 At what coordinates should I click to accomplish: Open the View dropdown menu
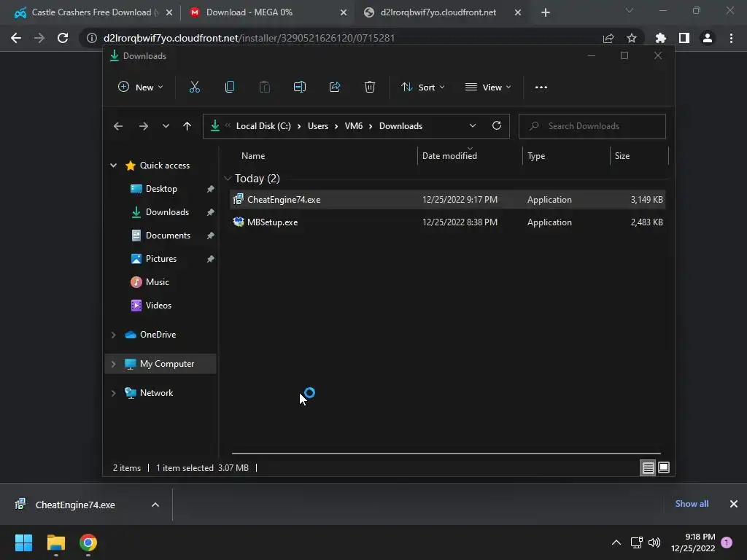click(488, 87)
